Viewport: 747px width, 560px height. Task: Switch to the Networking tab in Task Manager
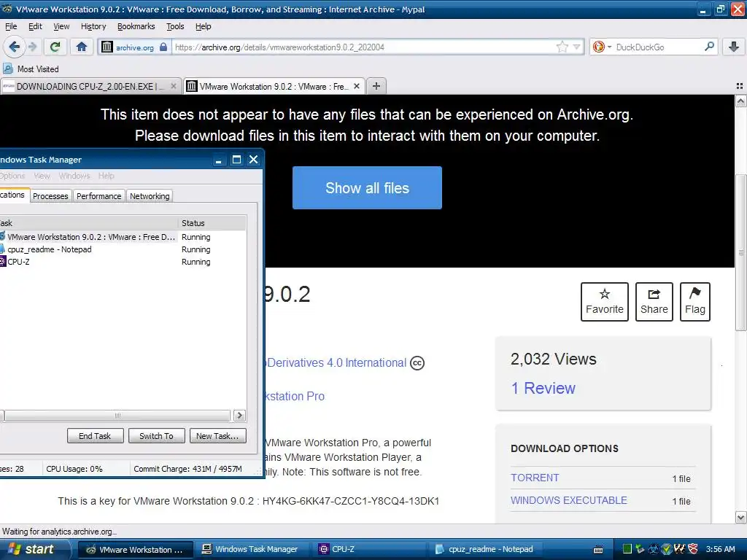pos(150,195)
